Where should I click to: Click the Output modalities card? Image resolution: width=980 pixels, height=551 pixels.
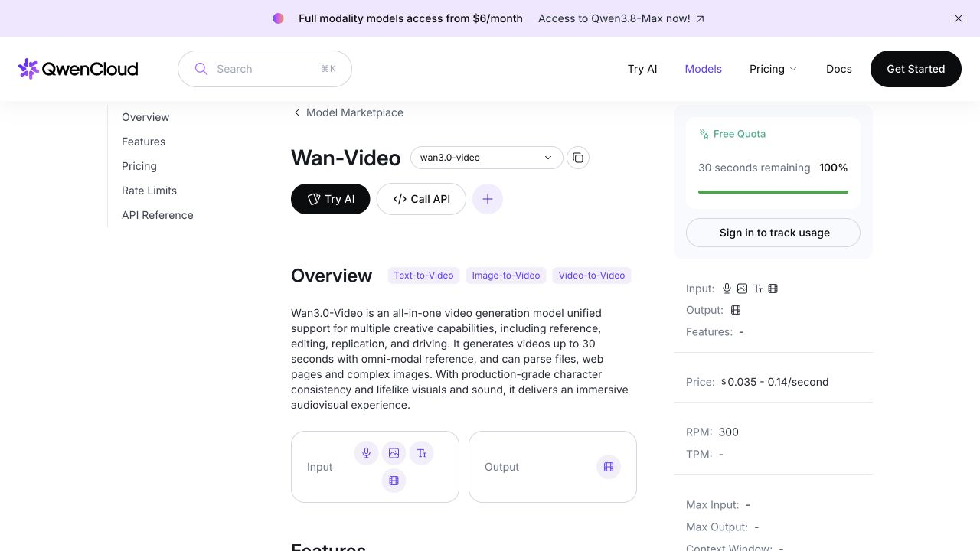coord(553,467)
